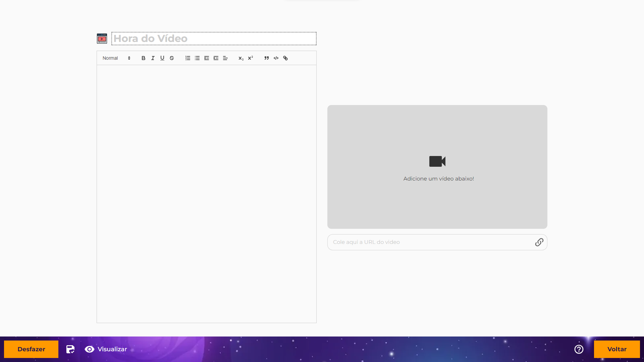Increase paragraph indent
This screenshot has width=644, height=362.
[x=216, y=58]
